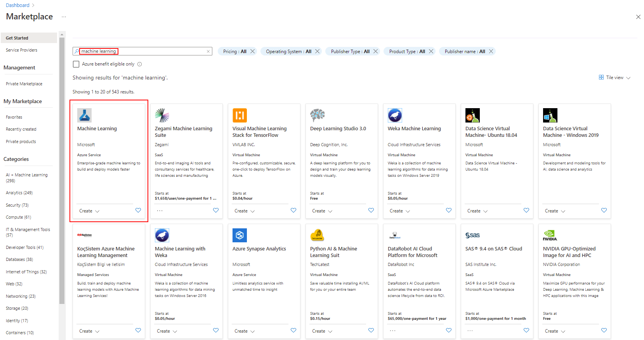The height and width of the screenshot is (340, 644).
Task: Open the Machine Learning product icon
Action: coord(84,115)
